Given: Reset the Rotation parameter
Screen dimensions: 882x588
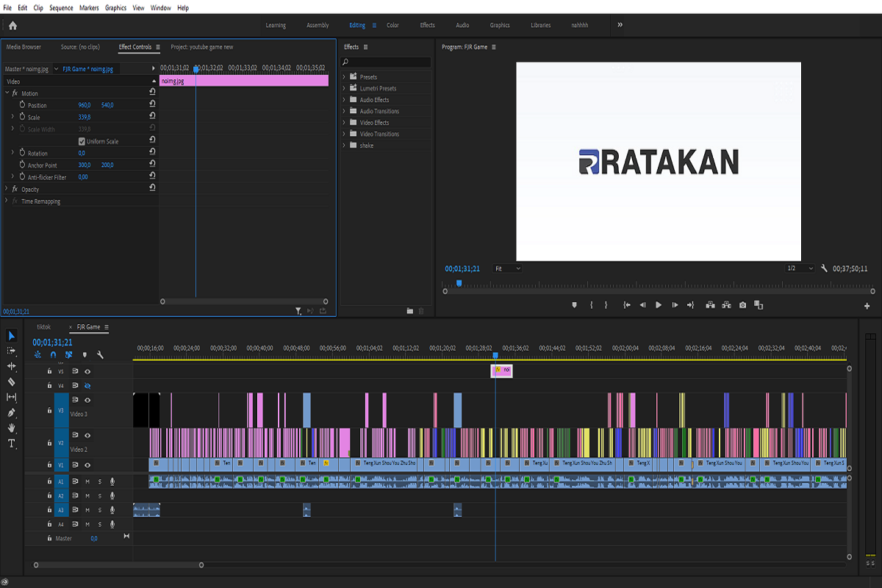Looking at the screenshot, I should pyautogui.click(x=152, y=153).
